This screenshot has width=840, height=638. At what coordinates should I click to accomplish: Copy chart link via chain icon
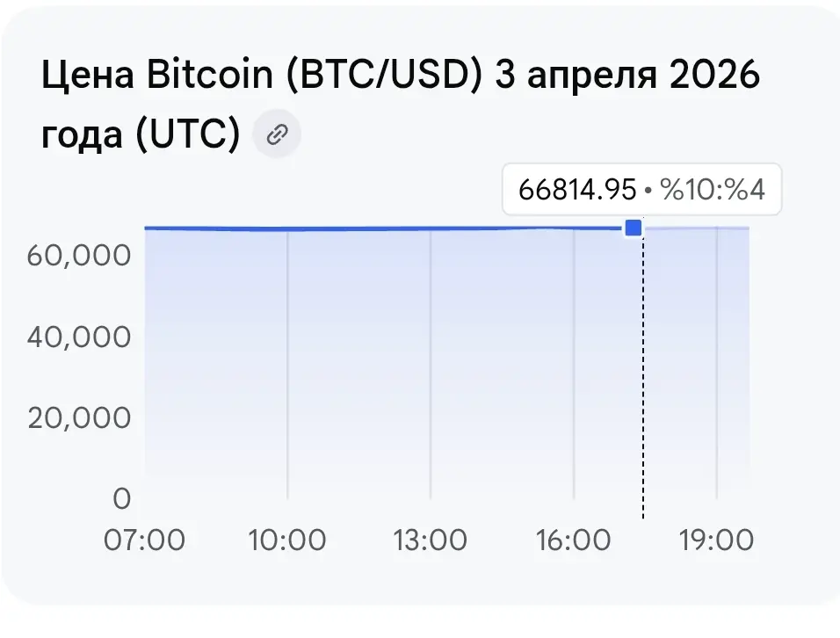point(277,134)
